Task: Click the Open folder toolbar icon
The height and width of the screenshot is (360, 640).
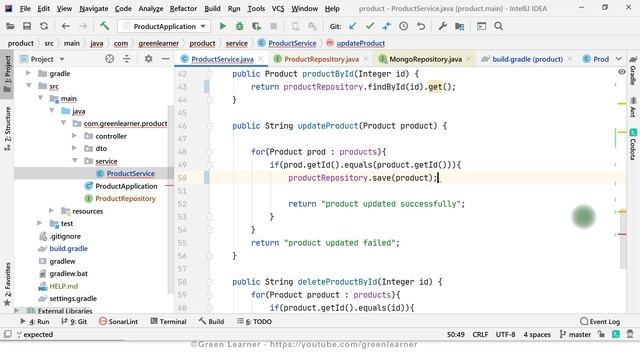Action: click(10, 27)
